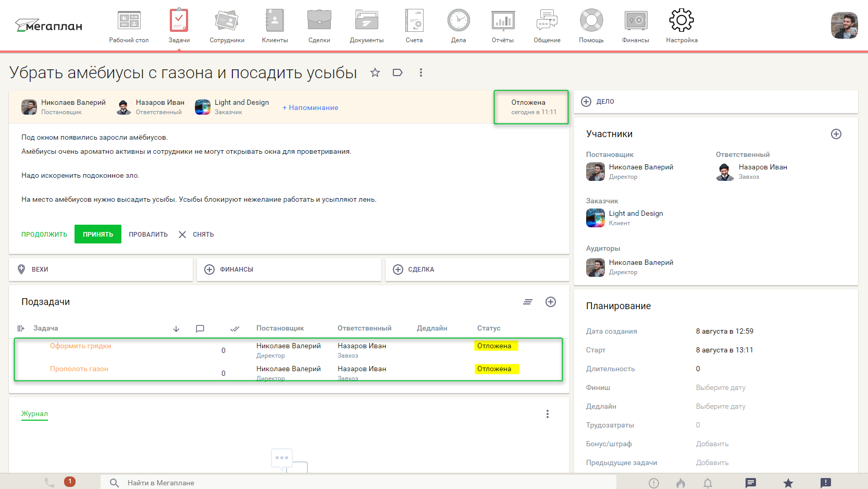Sort by Постановщик column header
The height and width of the screenshot is (489, 868).
[280, 328]
